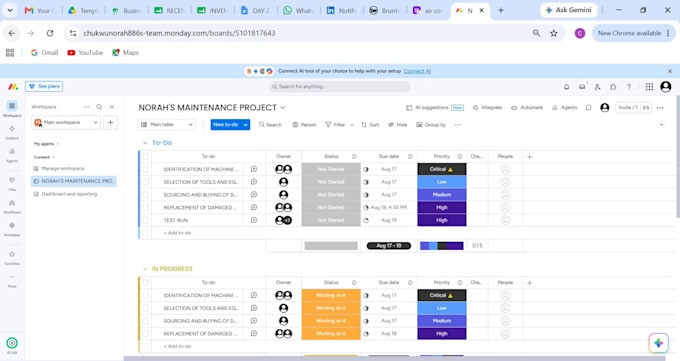Click the search icon in workspace sidebar

99,107
